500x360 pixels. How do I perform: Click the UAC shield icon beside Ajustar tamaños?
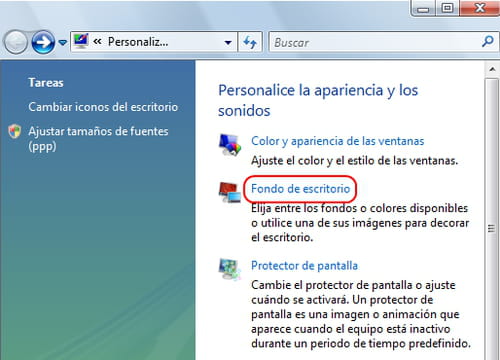pos(15,131)
